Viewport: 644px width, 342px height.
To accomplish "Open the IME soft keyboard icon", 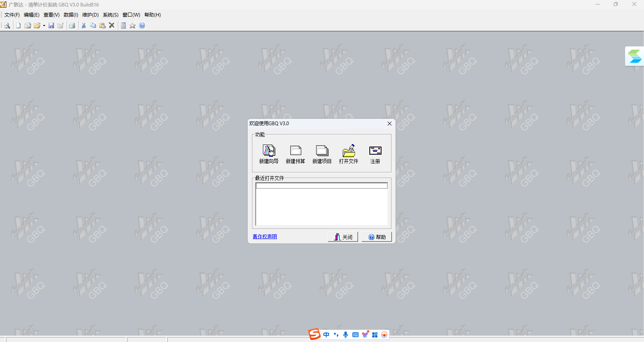I will [x=355, y=335].
